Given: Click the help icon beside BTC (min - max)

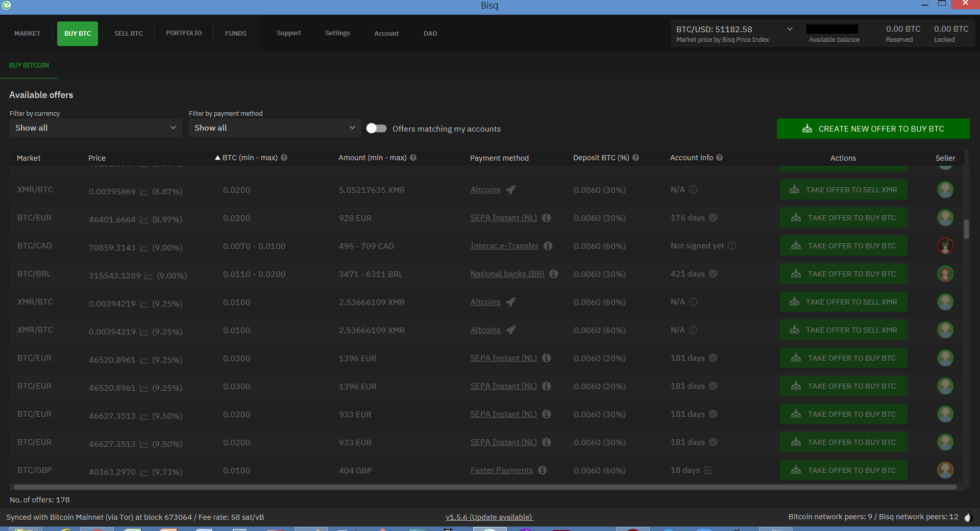Looking at the screenshot, I should click(284, 158).
